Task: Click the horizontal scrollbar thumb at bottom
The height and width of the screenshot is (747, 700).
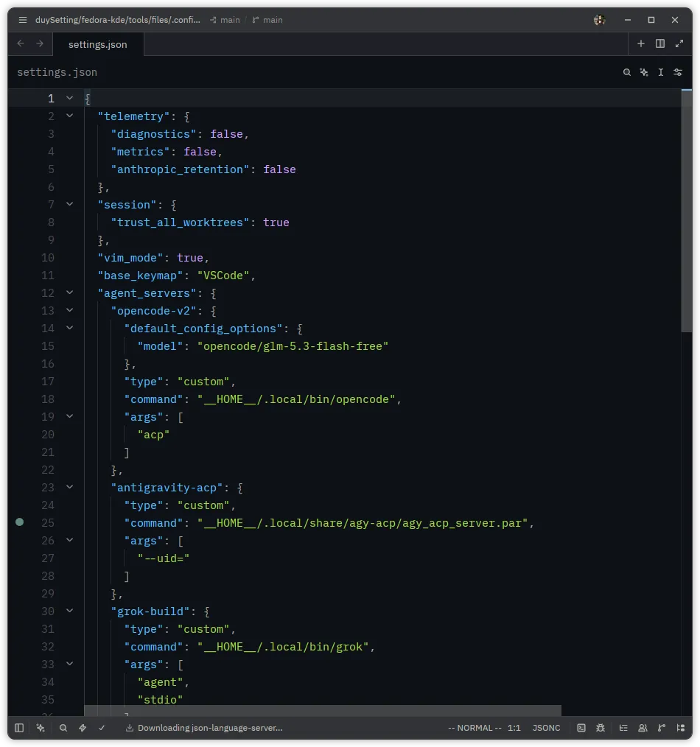Action: click(x=323, y=710)
